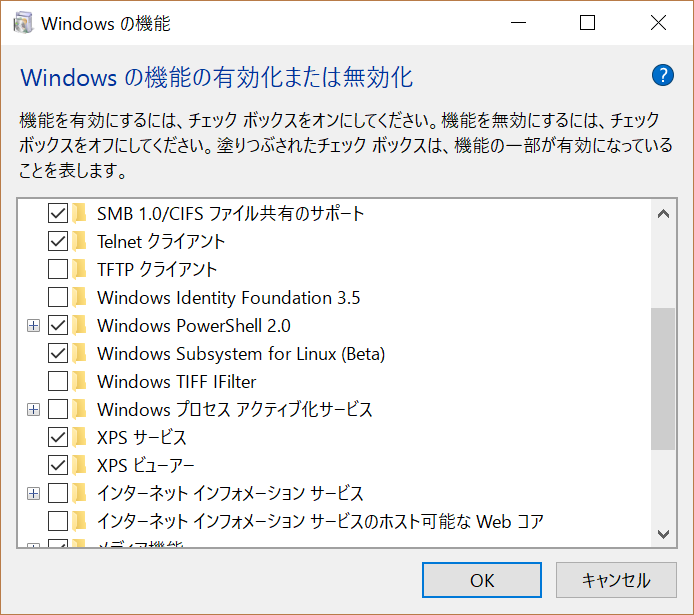Click folder icon beside TFTP クライアント
Image resolution: width=694 pixels, height=615 pixels.
coord(80,269)
